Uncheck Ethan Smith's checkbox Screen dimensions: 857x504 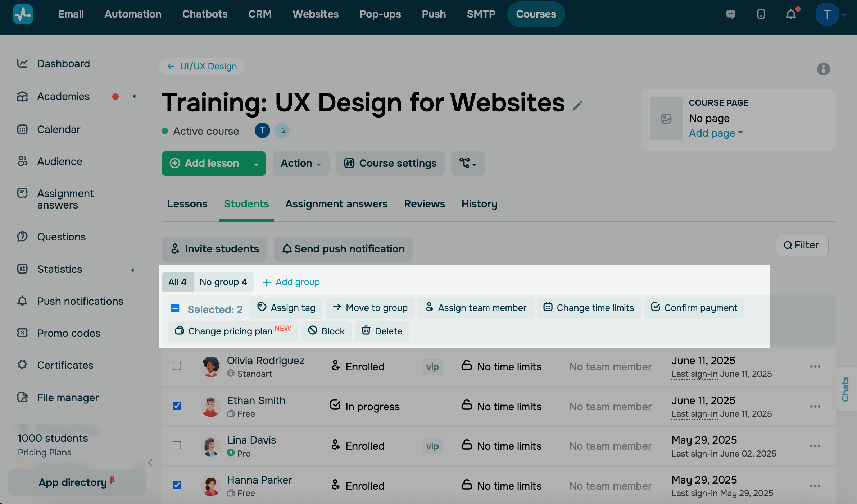click(x=177, y=406)
